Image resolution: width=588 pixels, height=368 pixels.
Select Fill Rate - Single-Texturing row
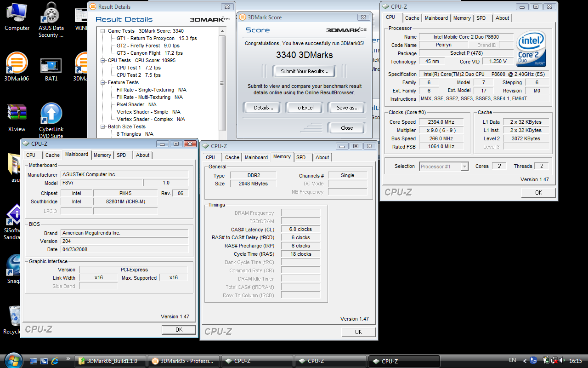pos(151,90)
